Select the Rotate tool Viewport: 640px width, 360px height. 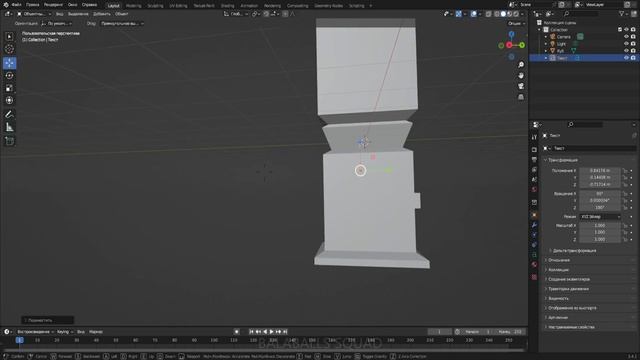click(x=9, y=76)
